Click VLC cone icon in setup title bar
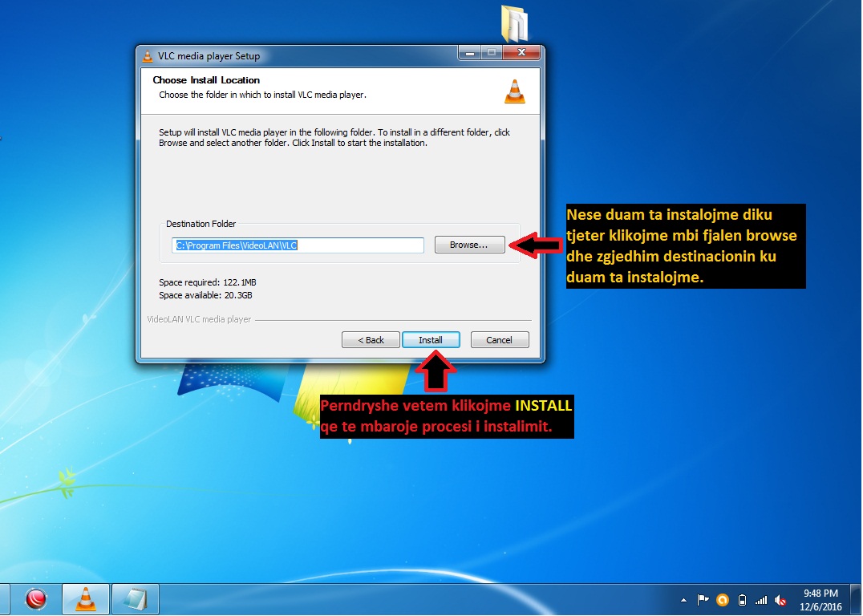Screen dimensions: 863x616 click(x=148, y=56)
